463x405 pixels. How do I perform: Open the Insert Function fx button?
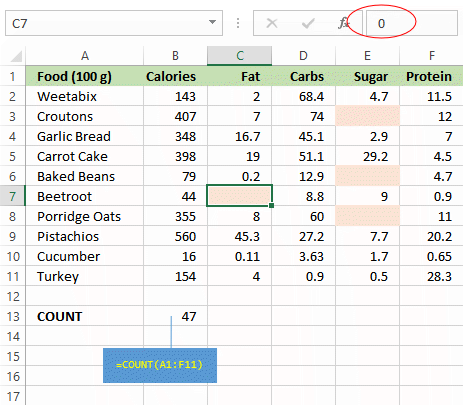click(x=343, y=23)
